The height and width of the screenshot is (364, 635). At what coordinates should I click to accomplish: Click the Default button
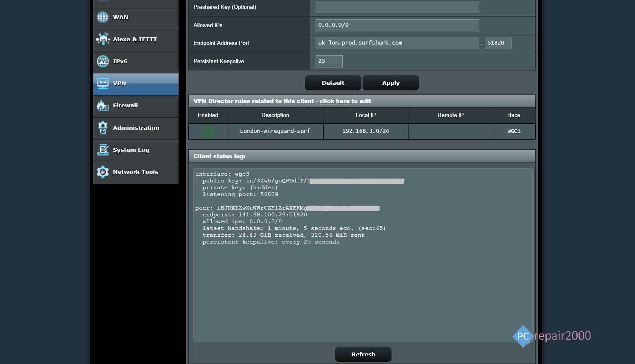[333, 83]
